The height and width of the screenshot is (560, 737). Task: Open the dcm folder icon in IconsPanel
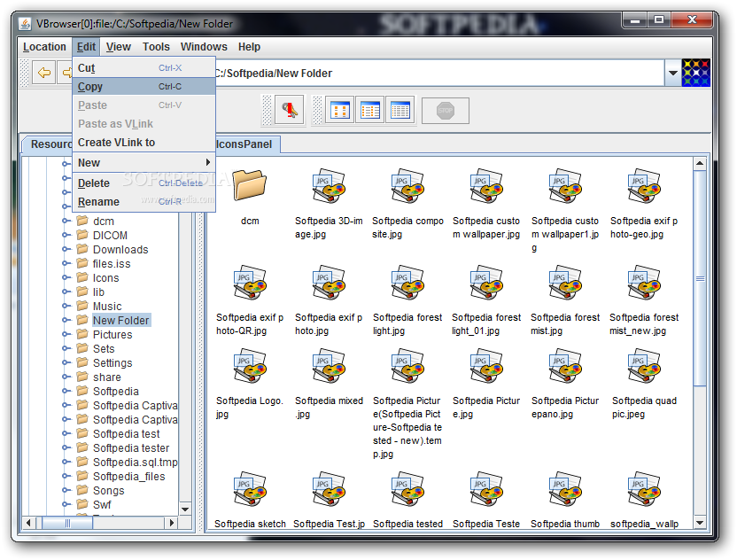point(250,184)
